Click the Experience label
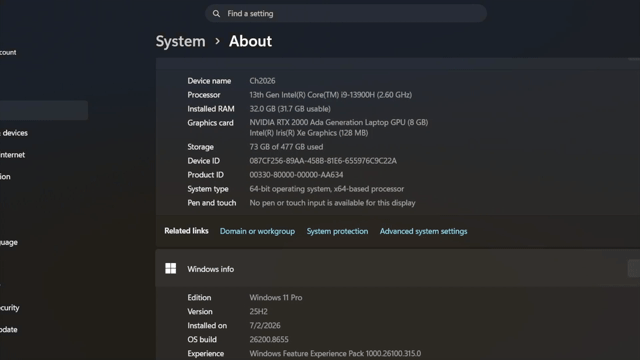 click(x=205, y=353)
